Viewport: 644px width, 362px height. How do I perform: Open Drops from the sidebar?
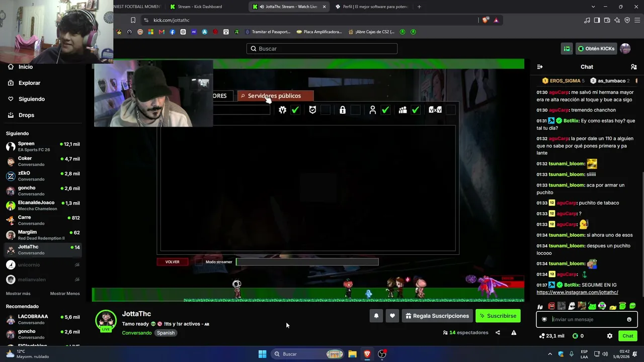point(21,115)
